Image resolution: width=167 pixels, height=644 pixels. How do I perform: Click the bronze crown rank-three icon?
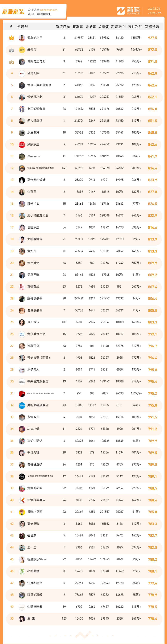click(x=11, y=62)
